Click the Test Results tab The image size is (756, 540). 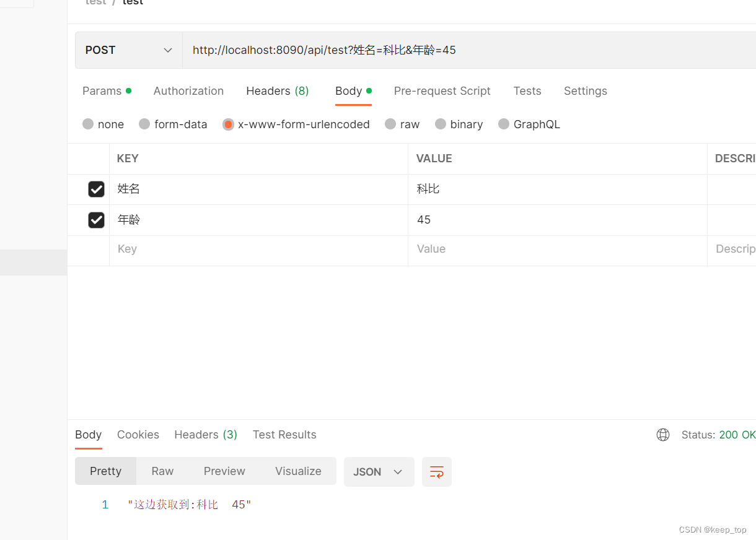pyautogui.click(x=284, y=434)
